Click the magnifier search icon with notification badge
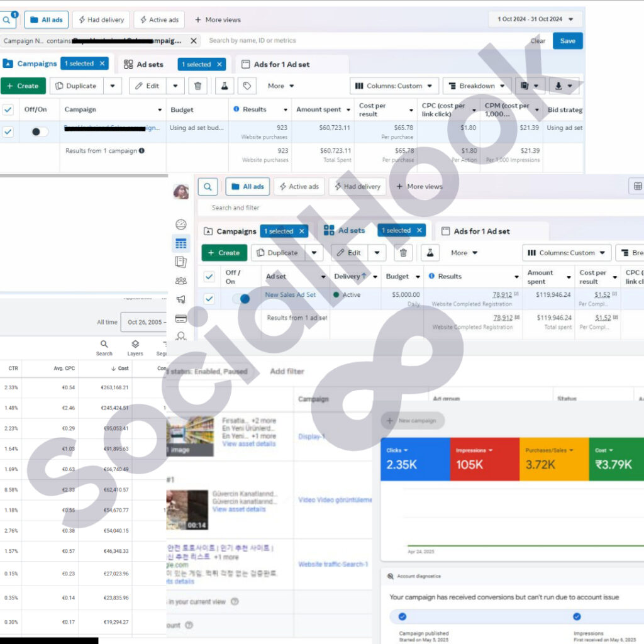The image size is (644, 644). (x=8, y=19)
